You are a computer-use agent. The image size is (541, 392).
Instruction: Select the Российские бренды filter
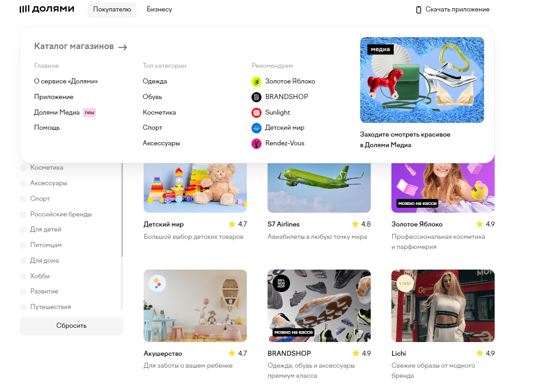coord(23,215)
